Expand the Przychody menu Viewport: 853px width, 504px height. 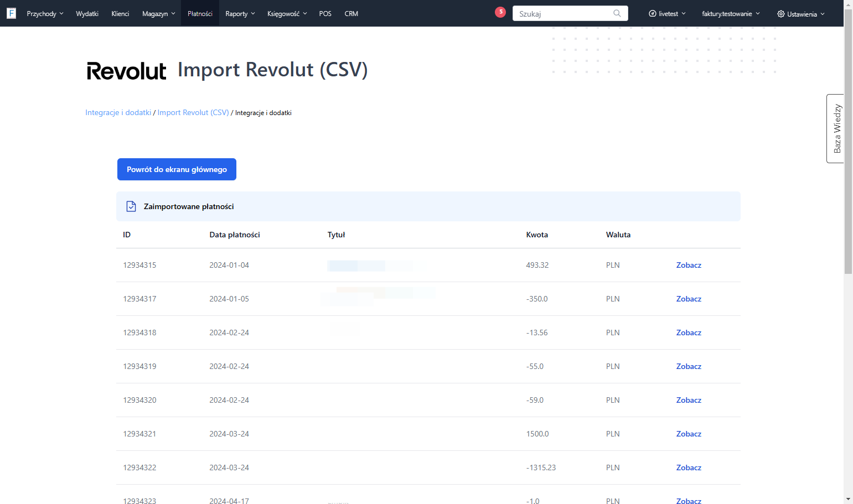(45, 14)
